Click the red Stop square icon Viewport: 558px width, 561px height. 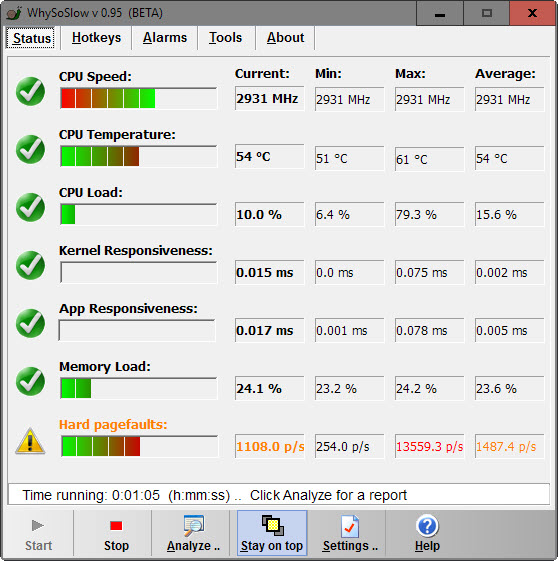click(x=116, y=526)
